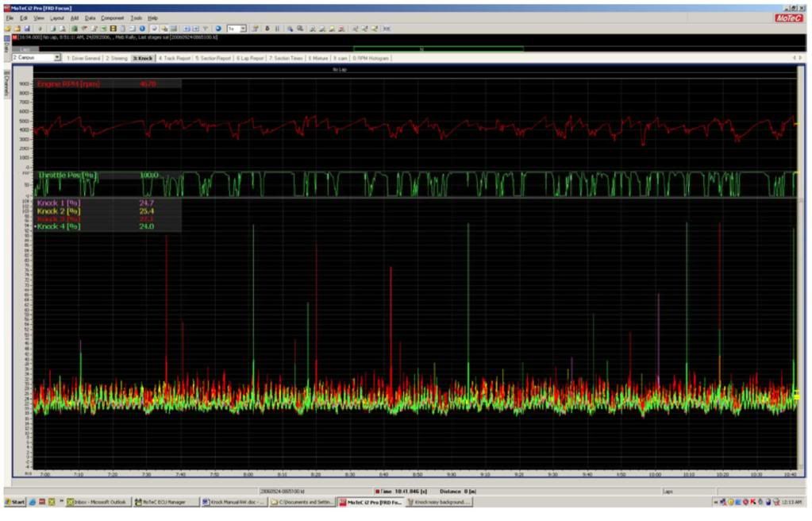Open the Windows Start button
This screenshot has height=521, width=812.
pos(15,503)
